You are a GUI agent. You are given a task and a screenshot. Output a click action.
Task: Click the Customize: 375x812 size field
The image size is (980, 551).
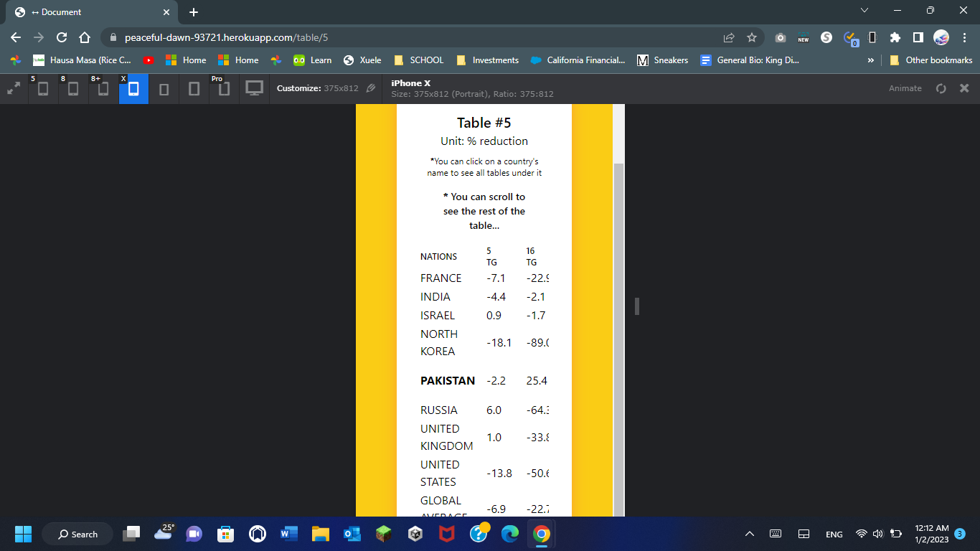pos(317,88)
